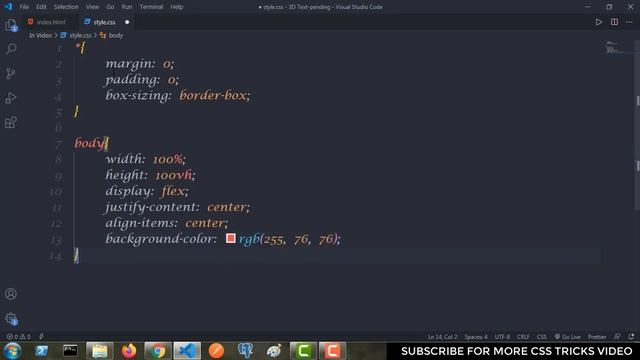The width and height of the screenshot is (640, 360).
Task: Click '100%' value on width line
Action: [x=168, y=159]
